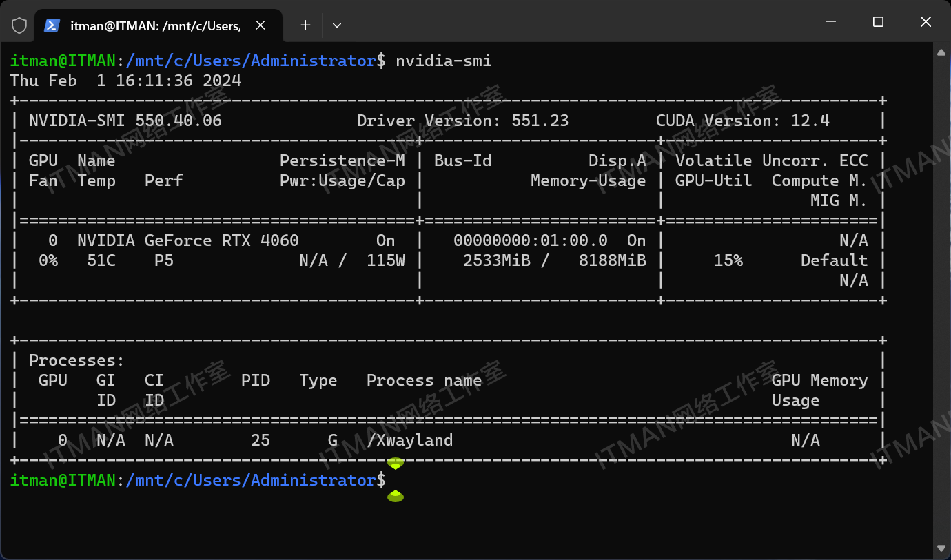Close the itman@ITMAN terminal tab
The width and height of the screenshot is (951, 560).
click(260, 25)
